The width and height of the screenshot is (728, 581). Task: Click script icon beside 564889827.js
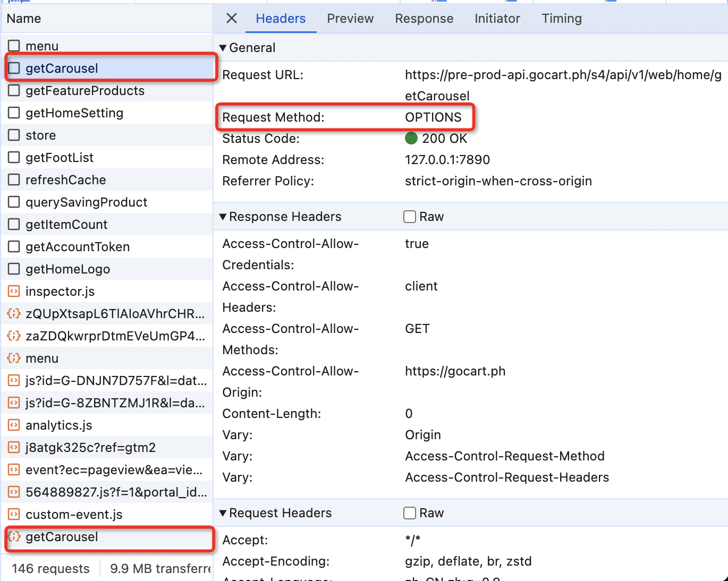[14, 492]
